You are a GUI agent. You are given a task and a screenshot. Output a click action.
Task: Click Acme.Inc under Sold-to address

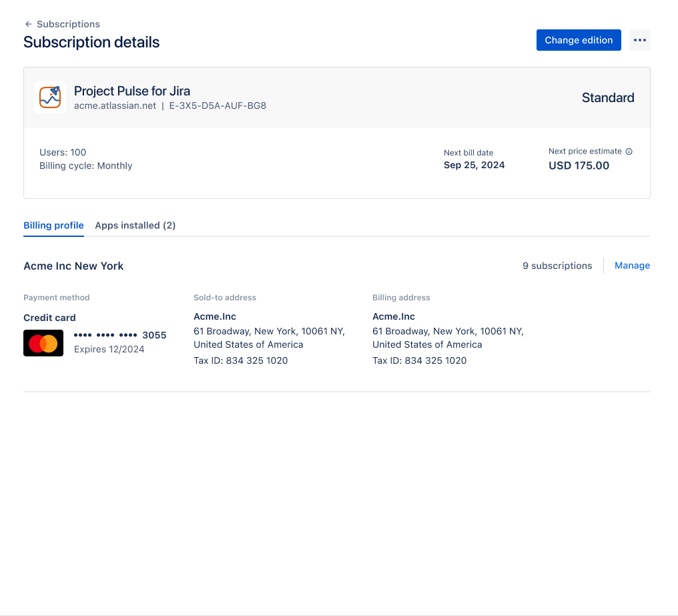point(215,316)
